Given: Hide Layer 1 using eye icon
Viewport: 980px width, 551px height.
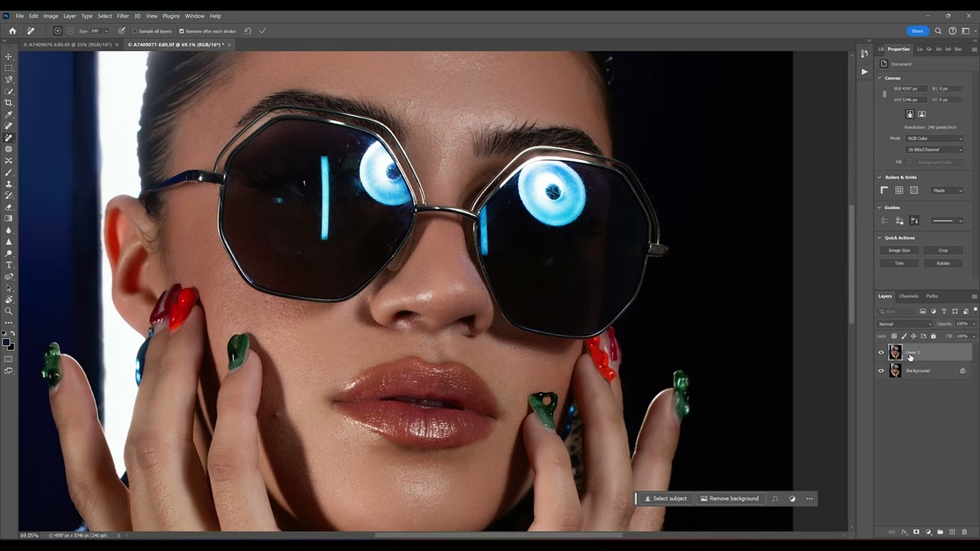Looking at the screenshot, I should (x=880, y=353).
